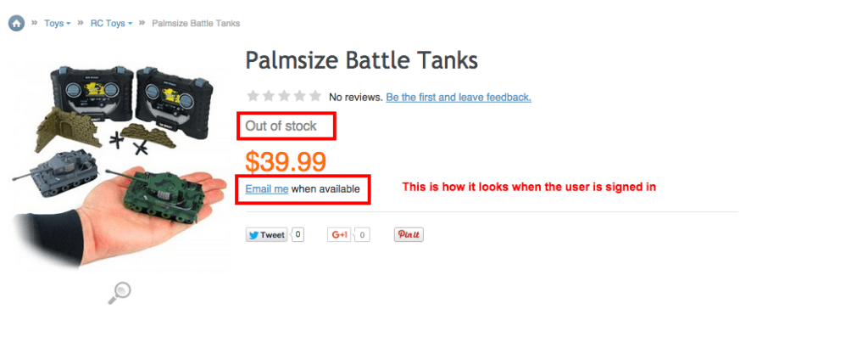Expand the RC Toys breadcrumb dropdown arrow
The height and width of the screenshot is (337, 868).
130,24
